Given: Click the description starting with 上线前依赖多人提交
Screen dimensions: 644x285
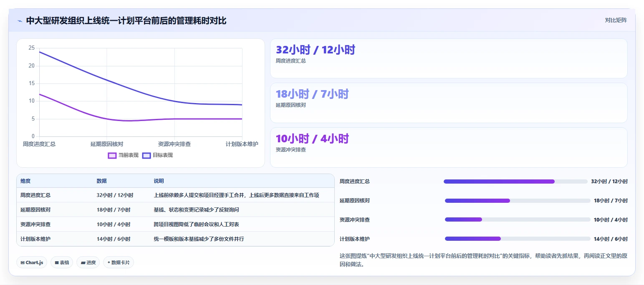Looking at the screenshot, I should tap(236, 195).
